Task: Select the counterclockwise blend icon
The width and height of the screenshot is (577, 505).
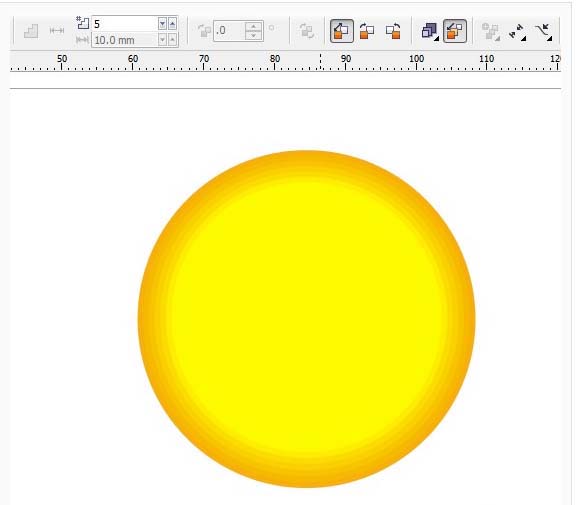Action: click(393, 31)
